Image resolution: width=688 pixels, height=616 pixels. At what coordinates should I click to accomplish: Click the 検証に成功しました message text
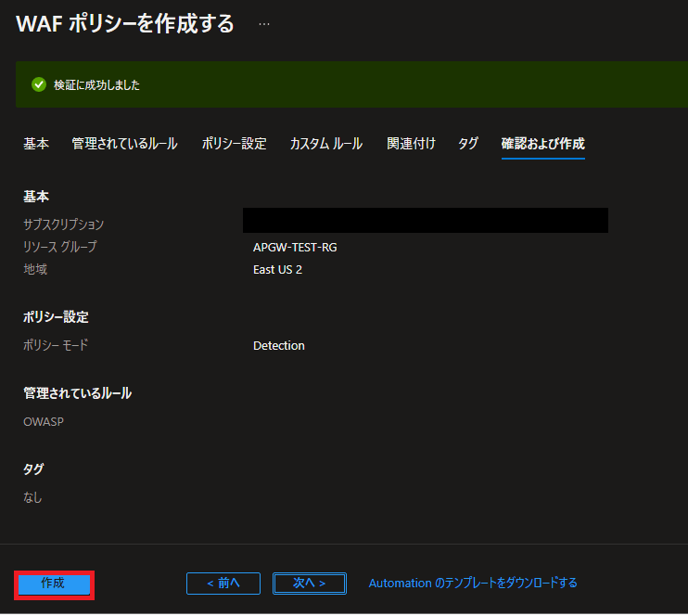pyautogui.click(x=96, y=84)
